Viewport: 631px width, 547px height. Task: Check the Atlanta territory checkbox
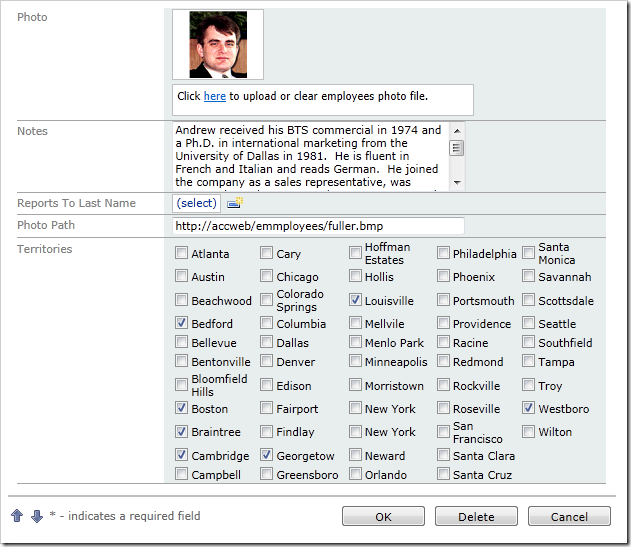click(x=181, y=253)
